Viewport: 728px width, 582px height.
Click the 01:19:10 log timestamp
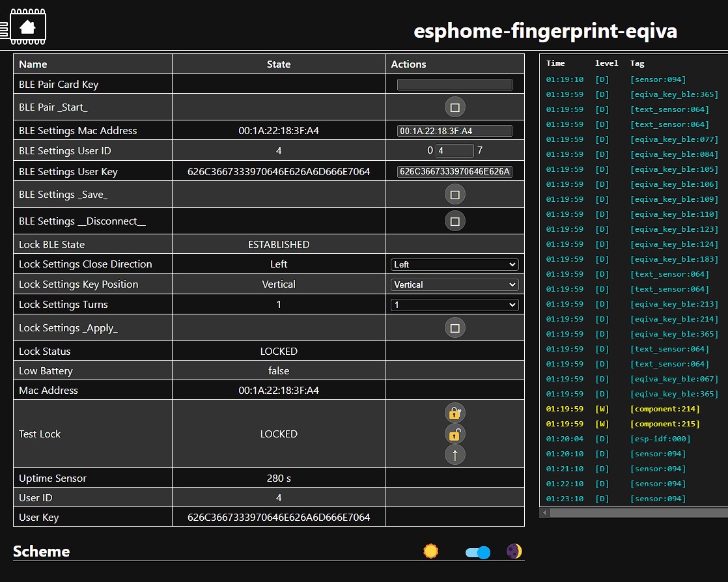[565, 79]
